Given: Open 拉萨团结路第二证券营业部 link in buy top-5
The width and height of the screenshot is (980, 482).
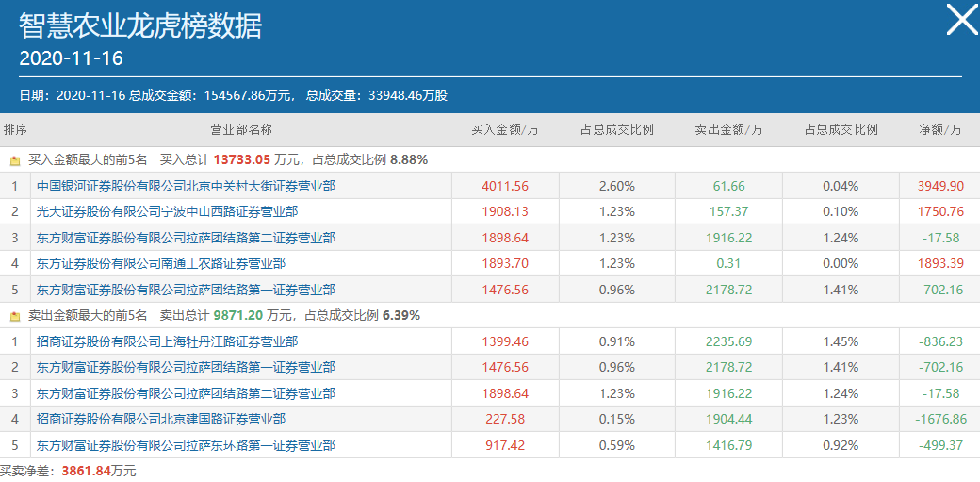Looking at the screenshot, I should tap(186, 238).
